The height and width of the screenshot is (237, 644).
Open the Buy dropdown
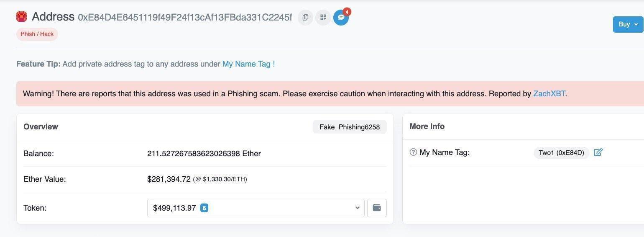[x=628, y=24]
